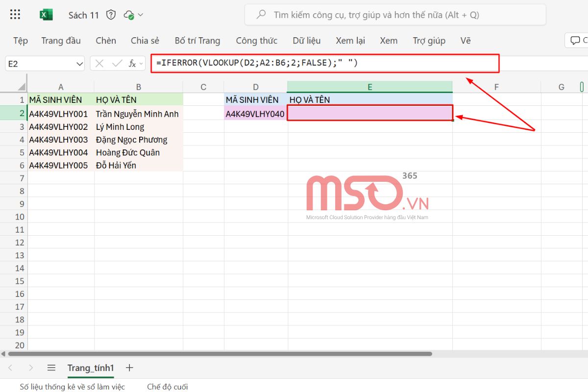Open the Trợ giúp tab

pos(429,41)
